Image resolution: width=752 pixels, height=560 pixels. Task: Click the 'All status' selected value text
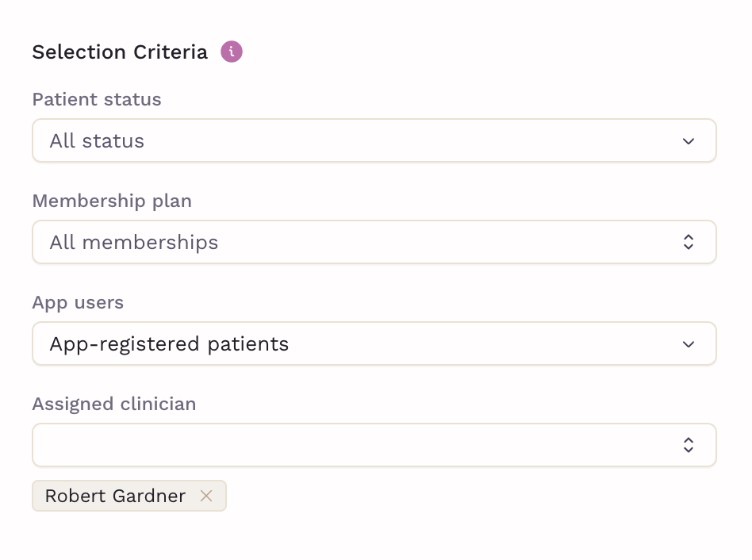(x=97, y=141)
